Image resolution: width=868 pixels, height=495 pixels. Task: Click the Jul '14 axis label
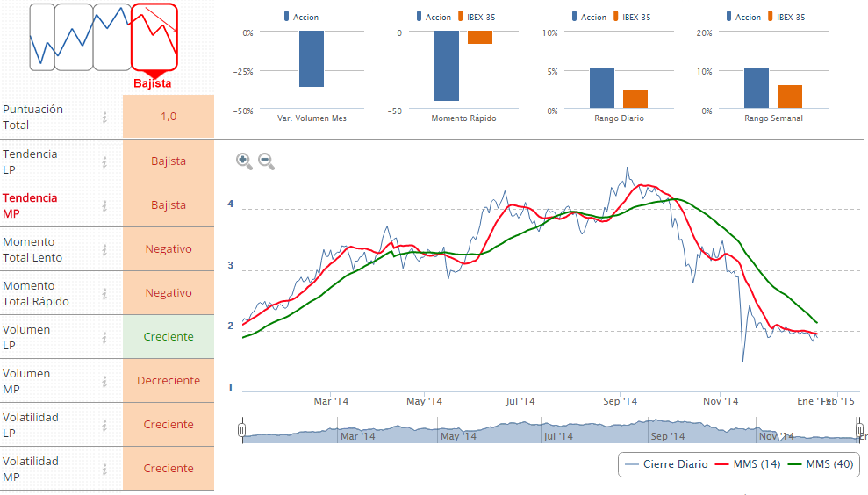[520, 401]
